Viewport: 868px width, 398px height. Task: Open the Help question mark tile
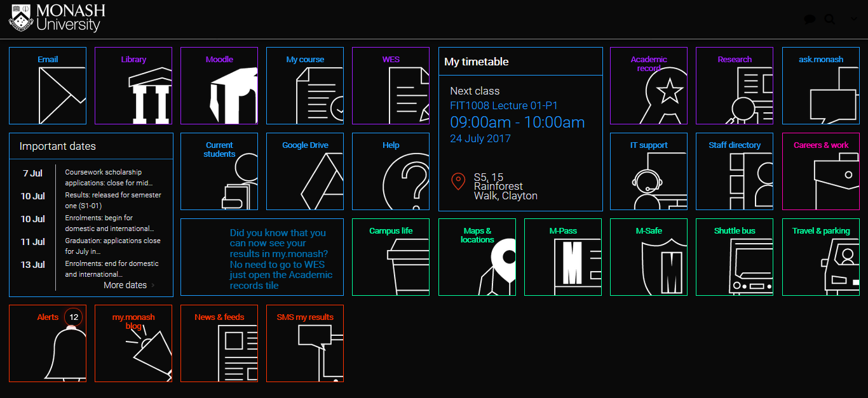(390, 171)
